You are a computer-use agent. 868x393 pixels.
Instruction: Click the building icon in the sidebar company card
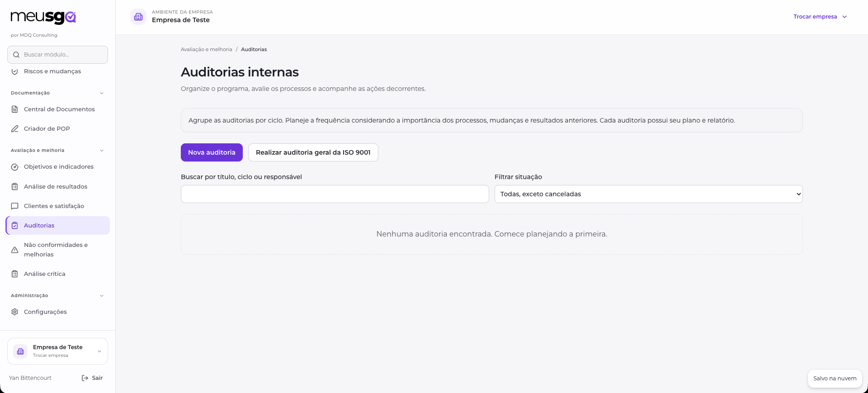point(20,351)
